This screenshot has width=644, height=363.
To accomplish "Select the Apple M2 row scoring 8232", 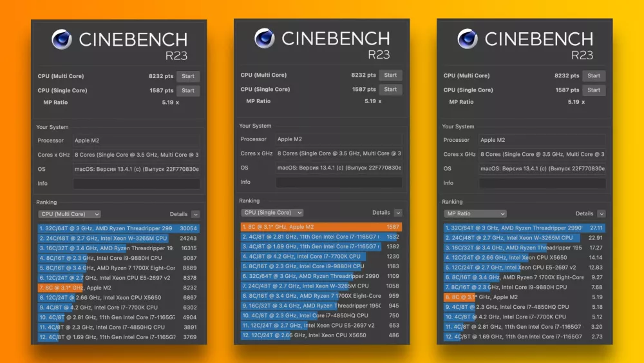I will tap(118, 288).
